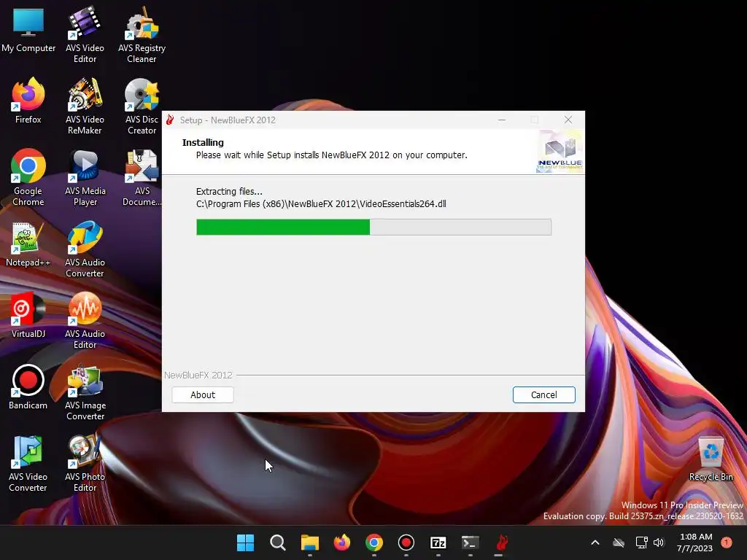Select the AVS Document Converter shortcut

point(142,177)
